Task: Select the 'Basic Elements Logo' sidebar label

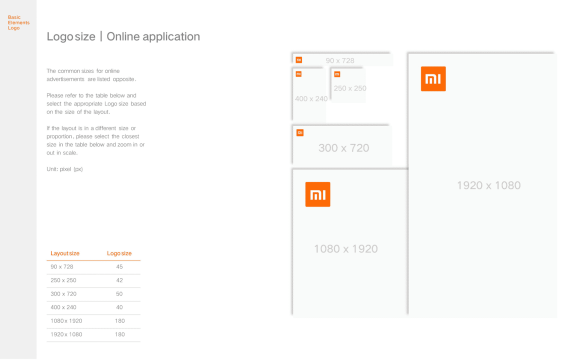Action: pyautogui.click(x=19, y=23)
